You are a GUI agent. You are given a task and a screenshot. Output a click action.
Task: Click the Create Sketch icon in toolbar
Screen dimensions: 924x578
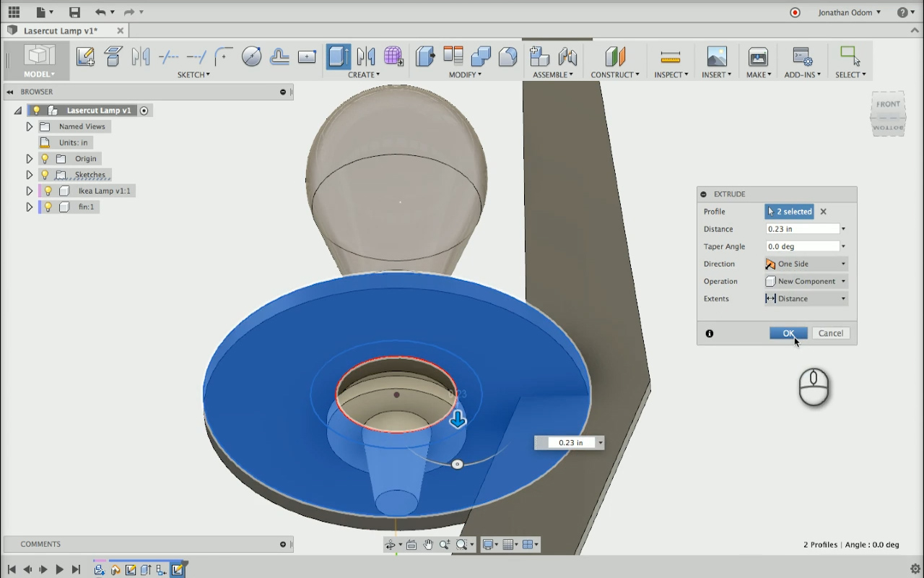(85, 56)
